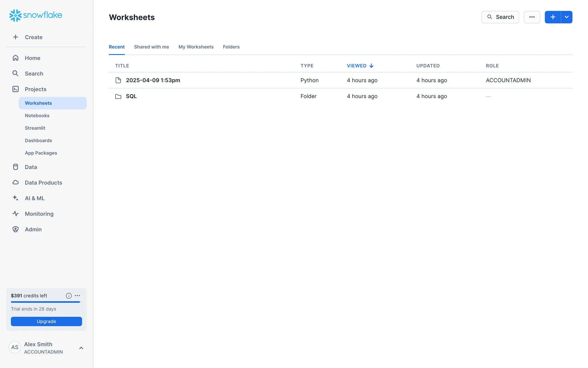Viewport: 588px width, 368px height.
Task: Click the Admin shield icon
Action: coord(16,229)
